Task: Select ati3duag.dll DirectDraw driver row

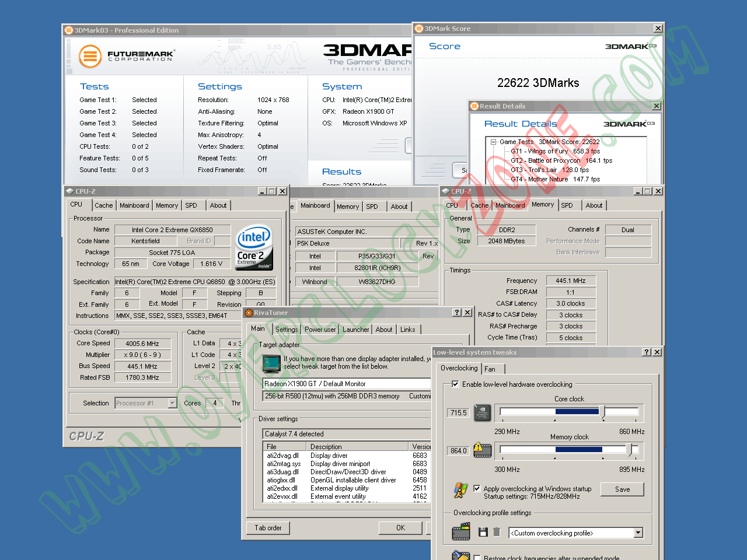Action: coord(347,472)
